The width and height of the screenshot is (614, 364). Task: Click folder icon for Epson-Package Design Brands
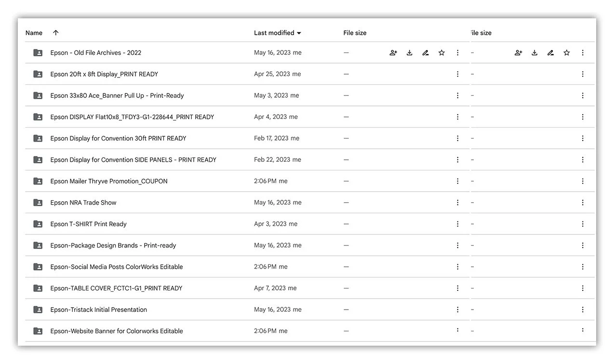coord(38,246)
